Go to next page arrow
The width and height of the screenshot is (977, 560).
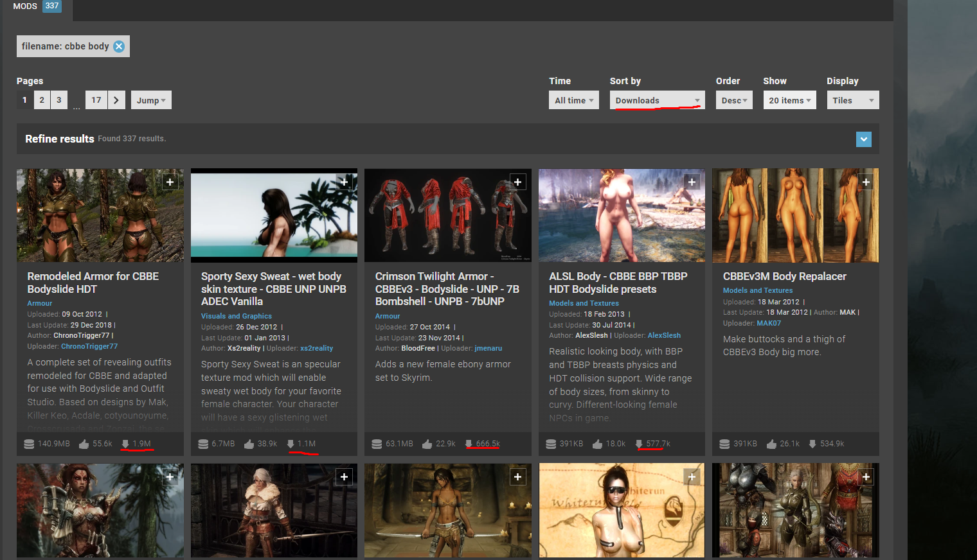tap(116, 100)
